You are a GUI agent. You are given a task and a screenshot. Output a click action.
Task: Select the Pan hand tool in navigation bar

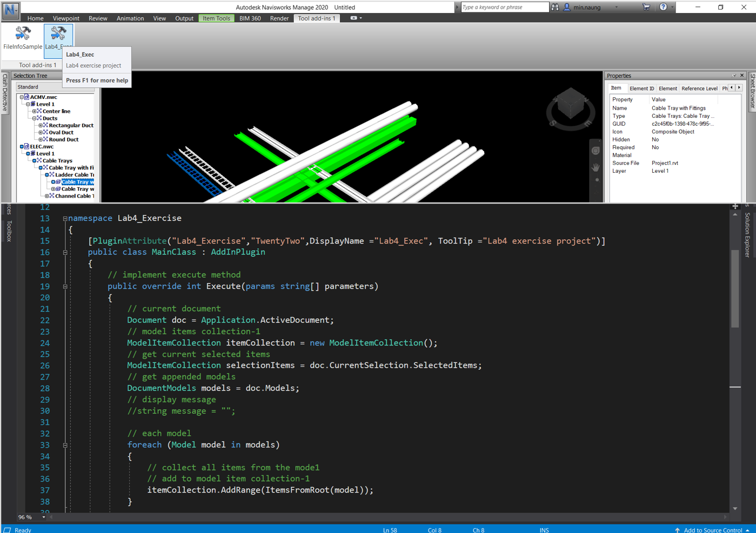point(596,167)
